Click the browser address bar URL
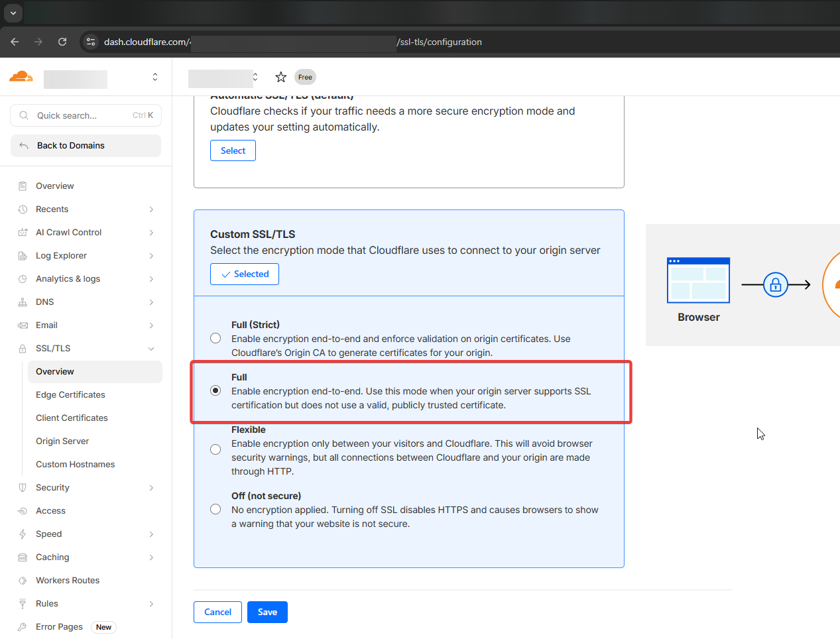Screen dimensions: 840x639 [x=293, y=42]
